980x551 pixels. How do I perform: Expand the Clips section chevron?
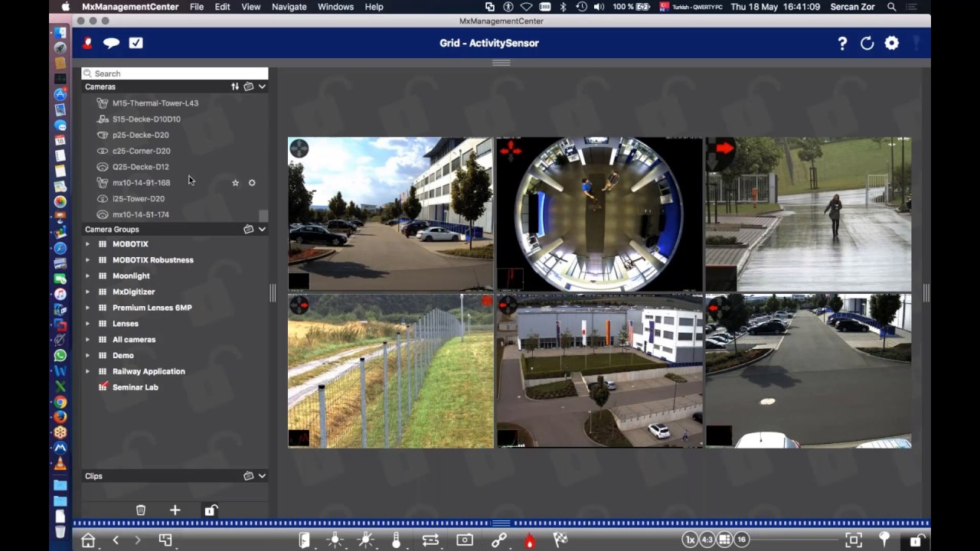[262, 475]
